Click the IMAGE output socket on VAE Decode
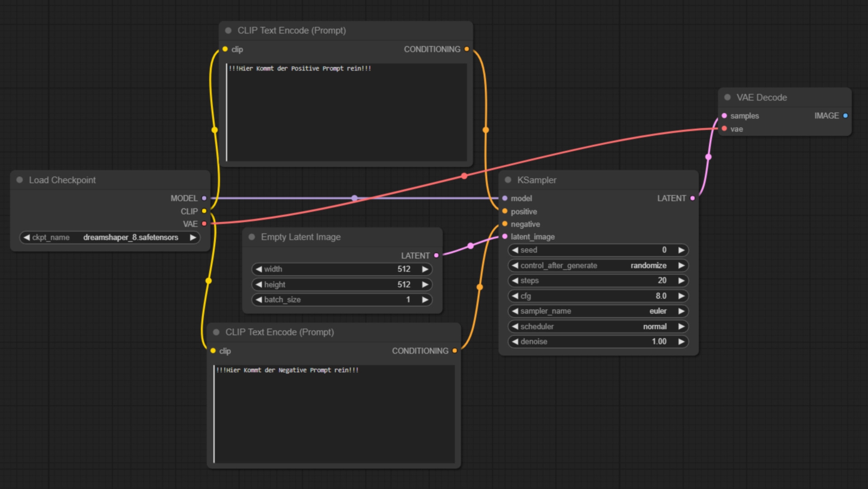 tap(845, 116)
